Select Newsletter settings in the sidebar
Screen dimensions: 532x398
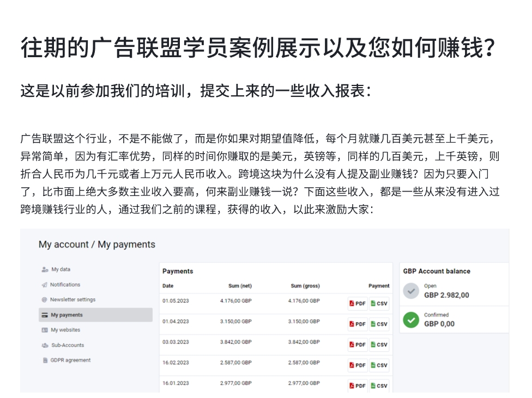coord(72,300)
